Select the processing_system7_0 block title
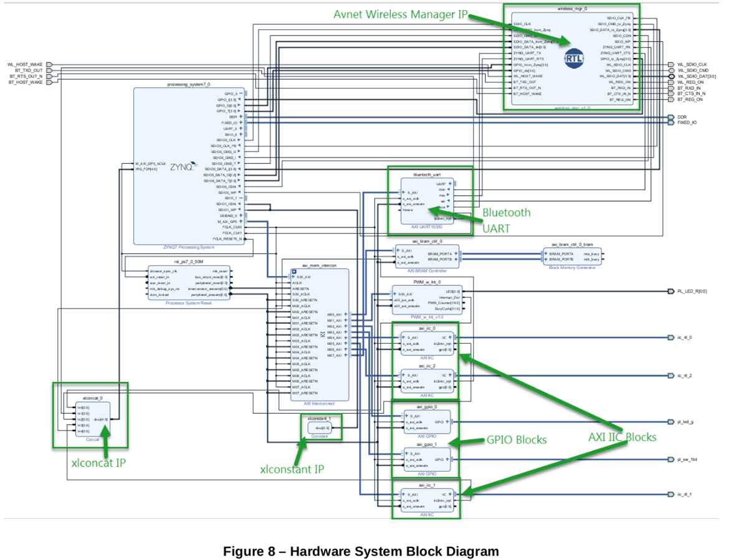Image resolution: width=741 pixels, height=560 pixels. click(x=189, y=85)
